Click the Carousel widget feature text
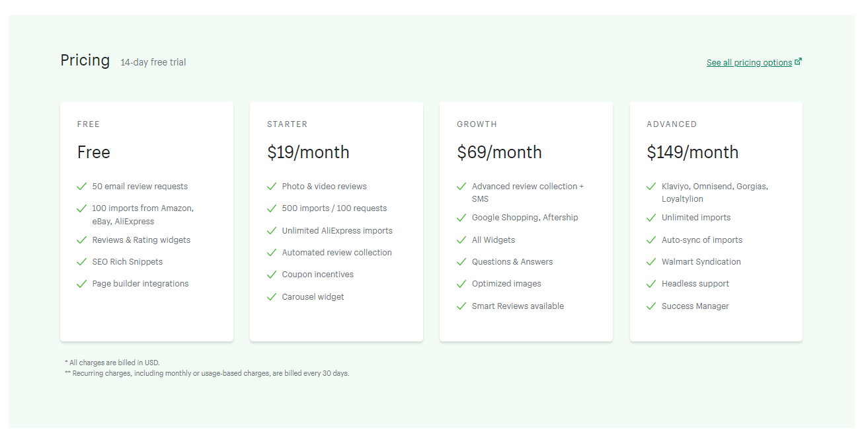 [313, 297]
